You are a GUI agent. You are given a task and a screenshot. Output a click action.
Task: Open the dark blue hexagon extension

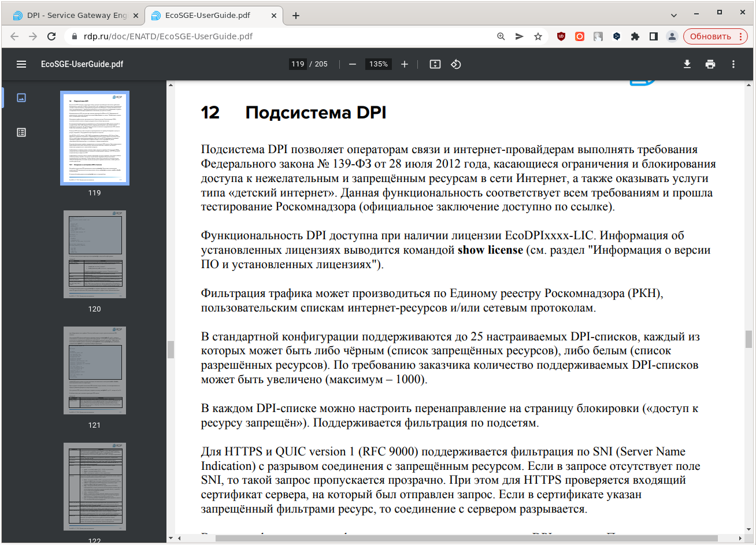click(x=617, y=36)
